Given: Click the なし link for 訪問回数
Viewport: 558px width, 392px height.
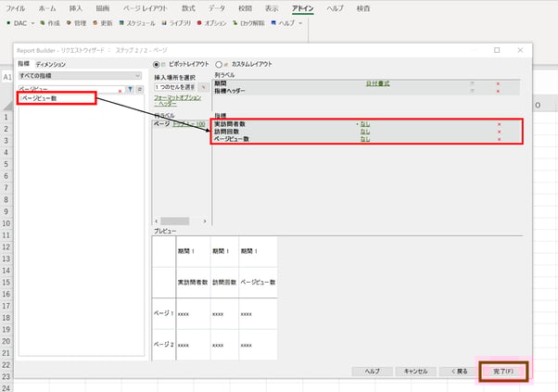Looking at the screenshot, I should [x=365, y=132].
